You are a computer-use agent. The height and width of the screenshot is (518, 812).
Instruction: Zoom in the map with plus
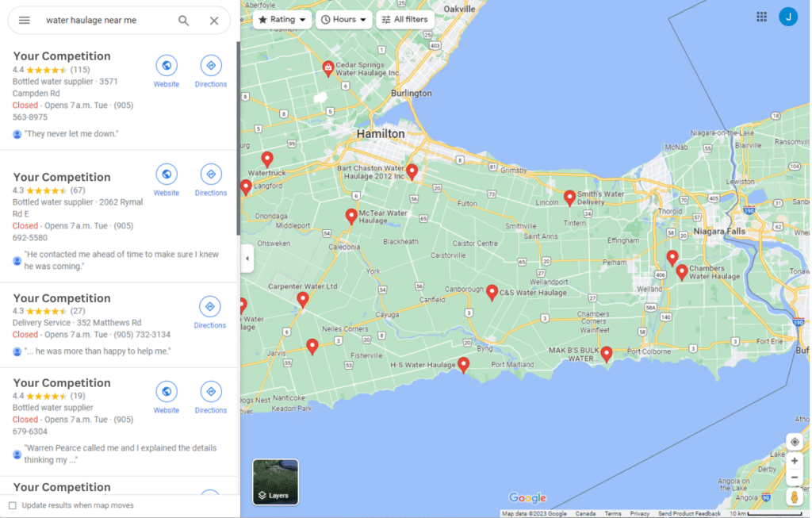point(795,461)
